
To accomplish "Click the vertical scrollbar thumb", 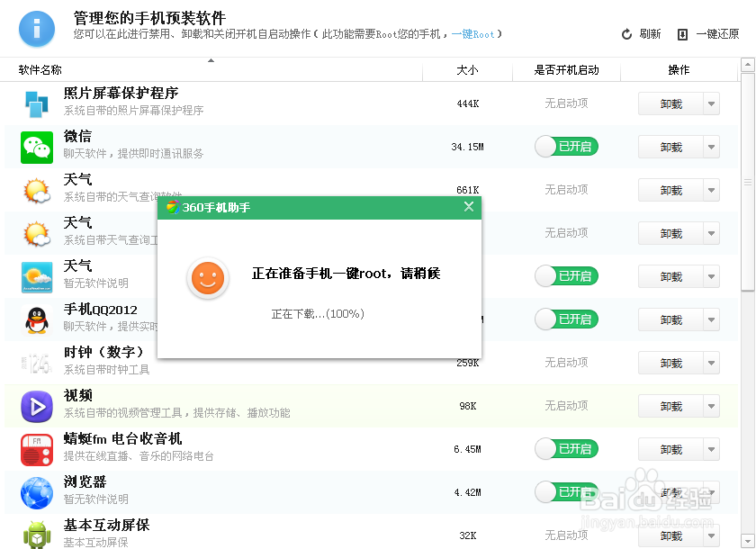I will pyautogui.click(x=748, y=182).
